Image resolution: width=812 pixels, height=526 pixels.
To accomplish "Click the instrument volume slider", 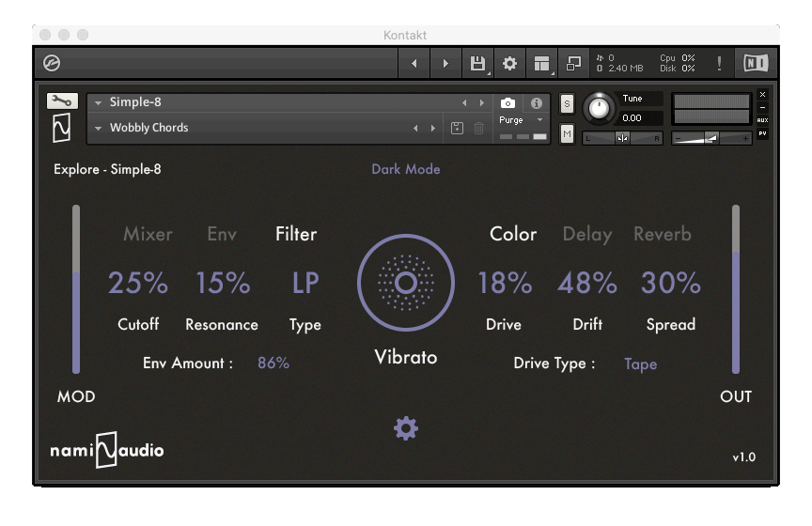I will [711, 138].
